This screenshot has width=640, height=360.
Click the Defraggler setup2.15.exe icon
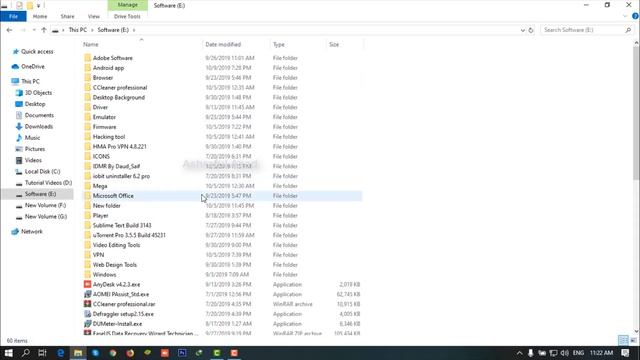pyautogui.click(x=87, y=314)
